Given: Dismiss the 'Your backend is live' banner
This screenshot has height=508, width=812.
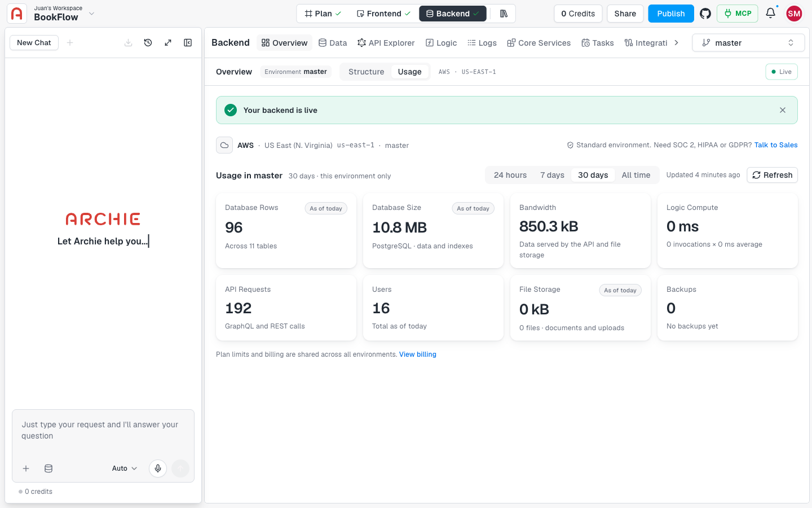Looking at the screenshot, I should coord(783,110).
